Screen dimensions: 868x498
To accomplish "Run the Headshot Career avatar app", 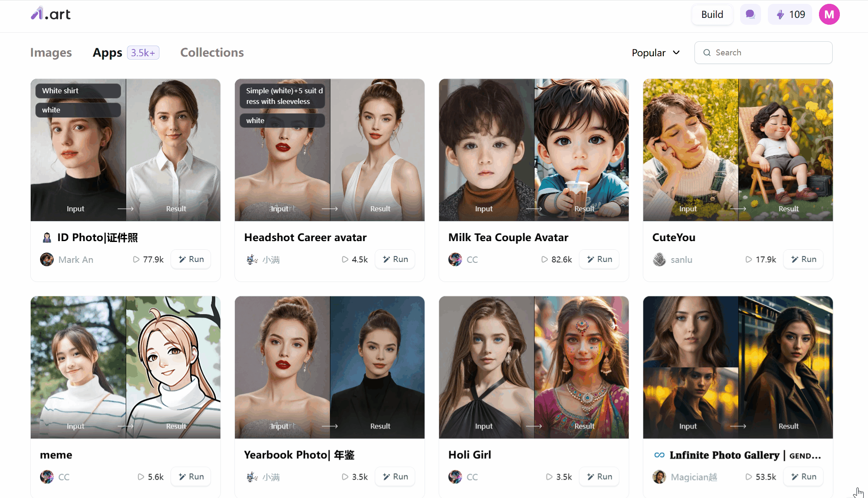I will [396, 259].
